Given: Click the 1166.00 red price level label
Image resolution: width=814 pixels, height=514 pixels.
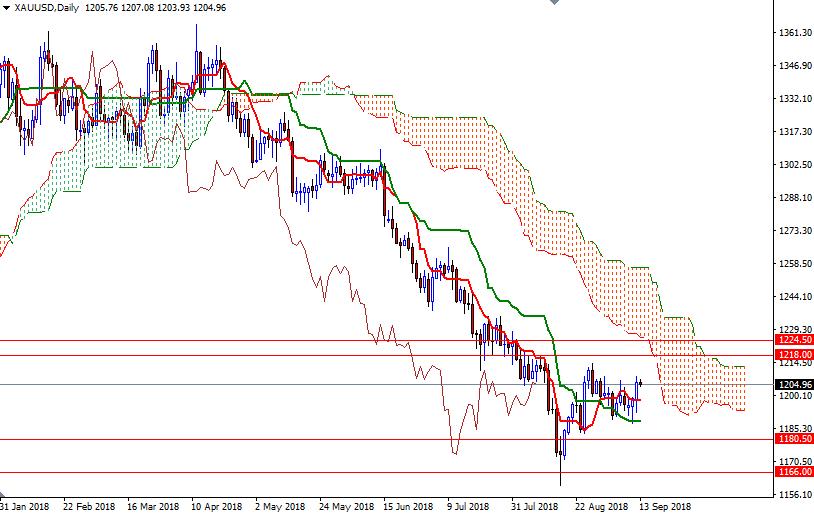Looking at the screenshot, I should (x=794, y=472).
